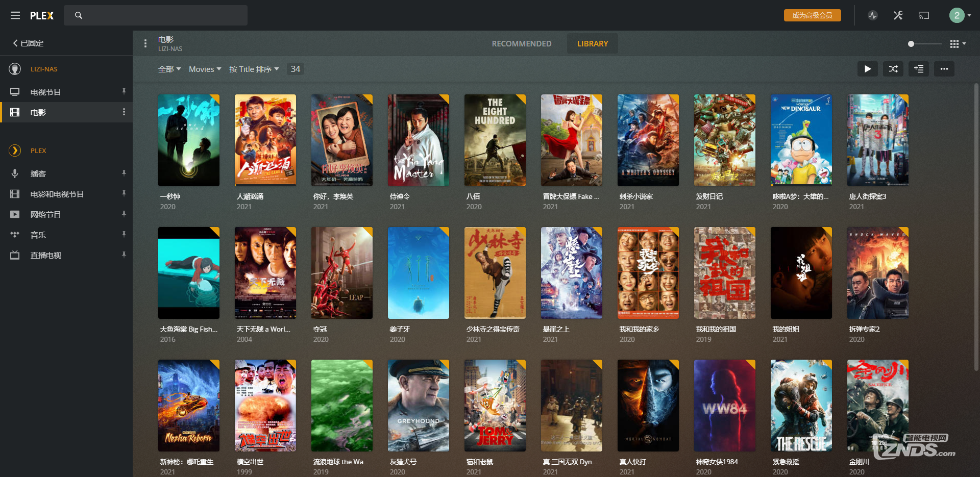Screen dimensions: 980x477
Task: Switch to the RECOMMENDED tab
Action: pos(521,44)
